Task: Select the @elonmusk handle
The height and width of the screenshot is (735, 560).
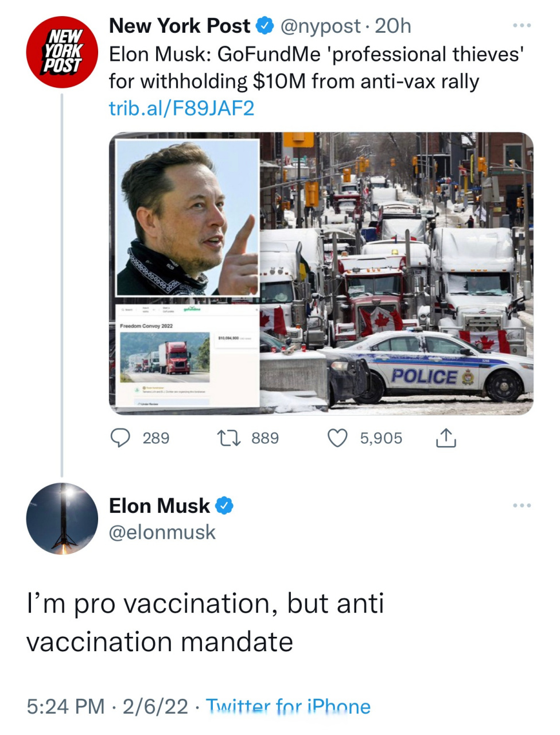Action: pyautogui.click(x=162, y=532)
